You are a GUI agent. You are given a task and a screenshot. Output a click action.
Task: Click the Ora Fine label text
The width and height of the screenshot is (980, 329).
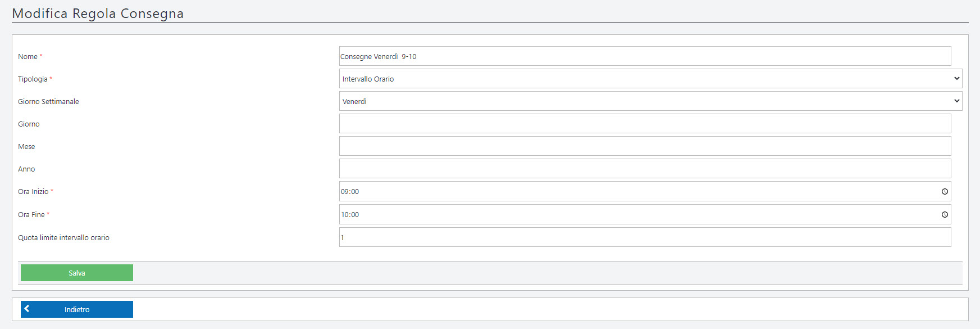pyautogui.click(x=31, y=215)
